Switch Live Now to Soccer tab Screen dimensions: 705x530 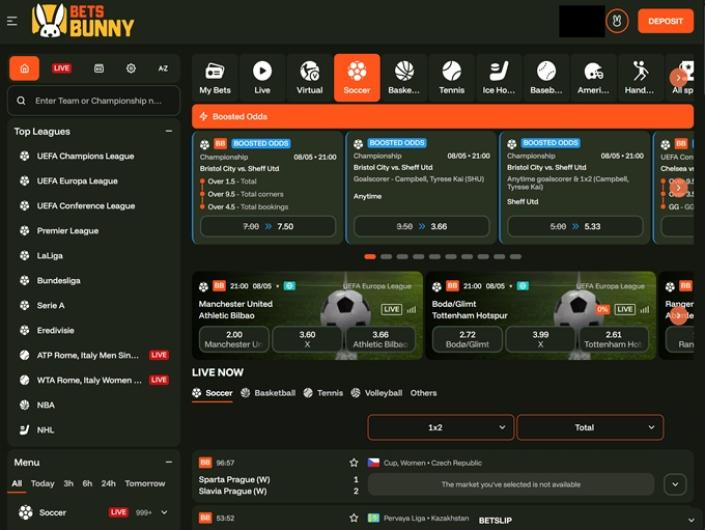[x=212, y=393]
